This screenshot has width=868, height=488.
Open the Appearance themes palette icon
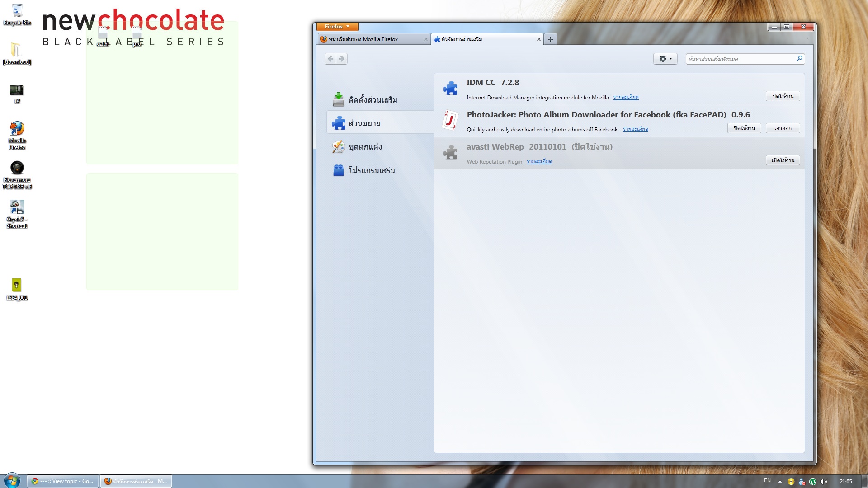click(x=339, y=146)
